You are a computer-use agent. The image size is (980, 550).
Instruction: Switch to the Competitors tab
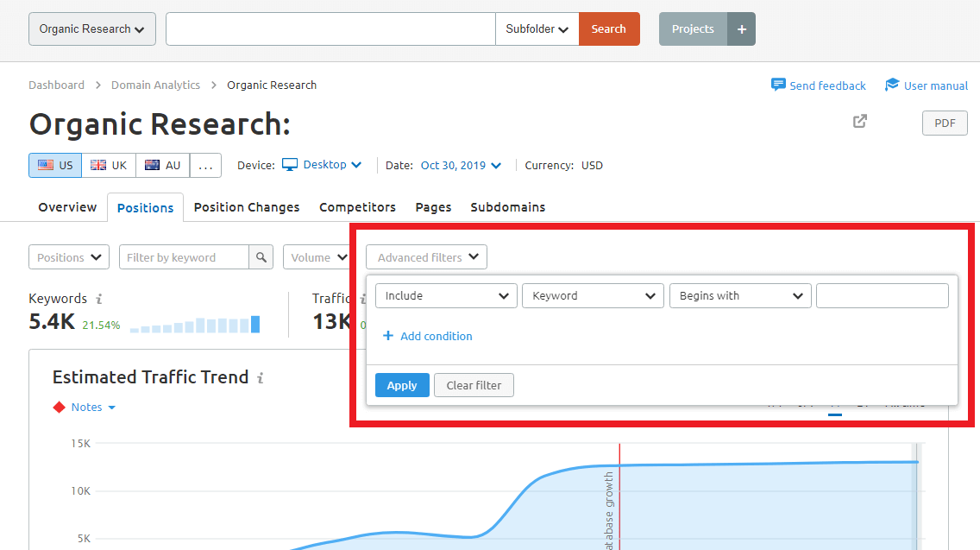(357, 207)
